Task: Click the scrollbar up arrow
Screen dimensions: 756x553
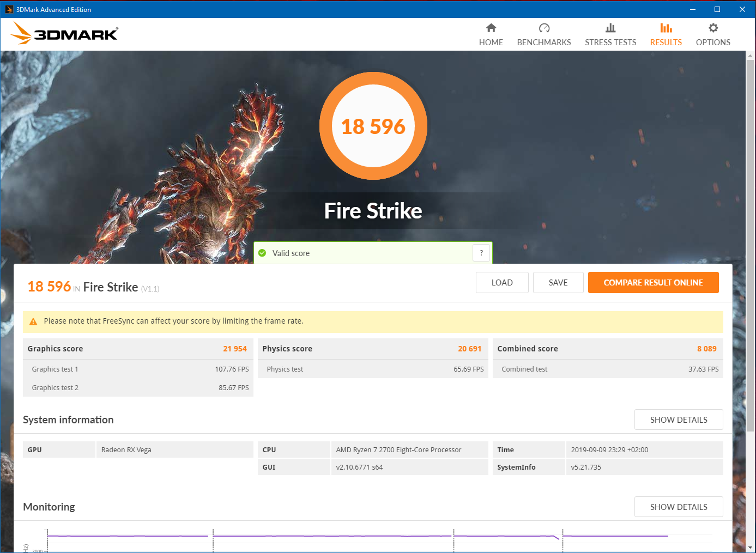Action: [751, 55]
